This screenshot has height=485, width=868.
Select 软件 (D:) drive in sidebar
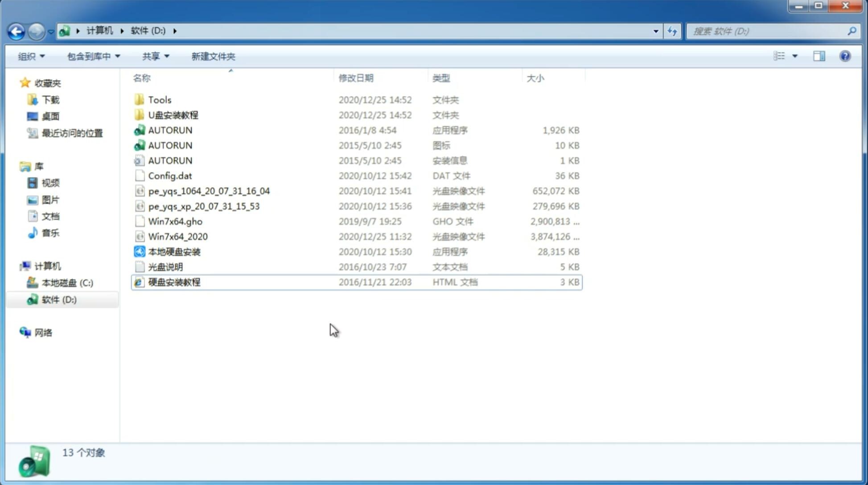coord(59,299)
